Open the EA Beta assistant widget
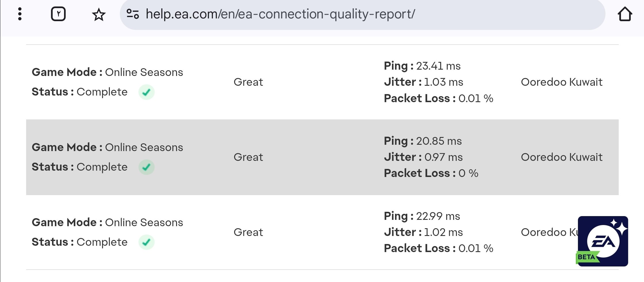The image size is (644, 282). pos(603,241)
